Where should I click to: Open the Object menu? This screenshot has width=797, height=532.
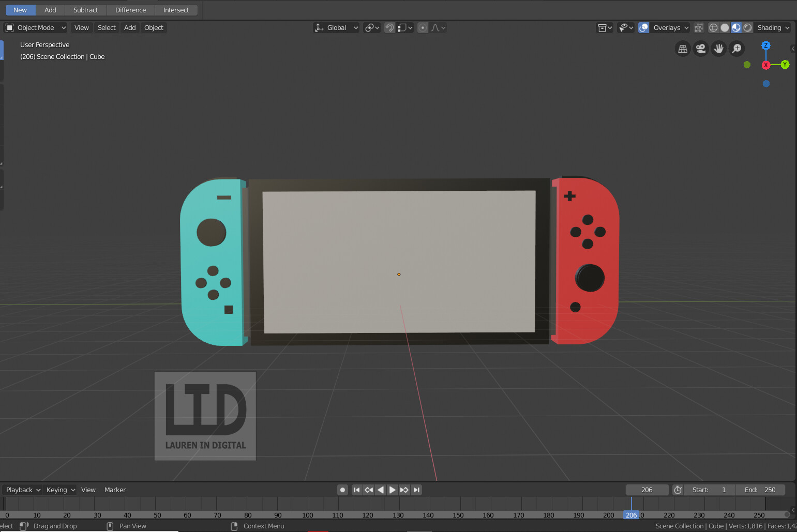(153, 27)
